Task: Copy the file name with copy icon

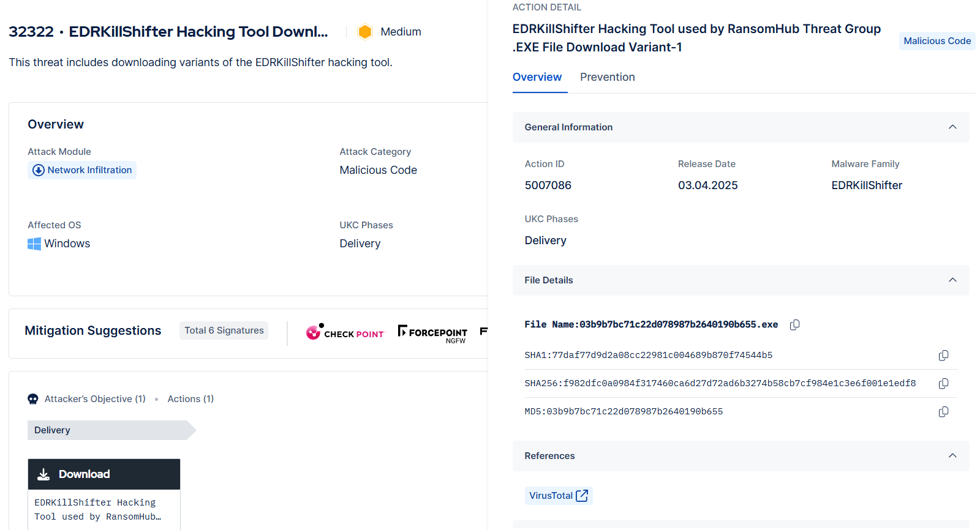Action: (x=794, y=325)
